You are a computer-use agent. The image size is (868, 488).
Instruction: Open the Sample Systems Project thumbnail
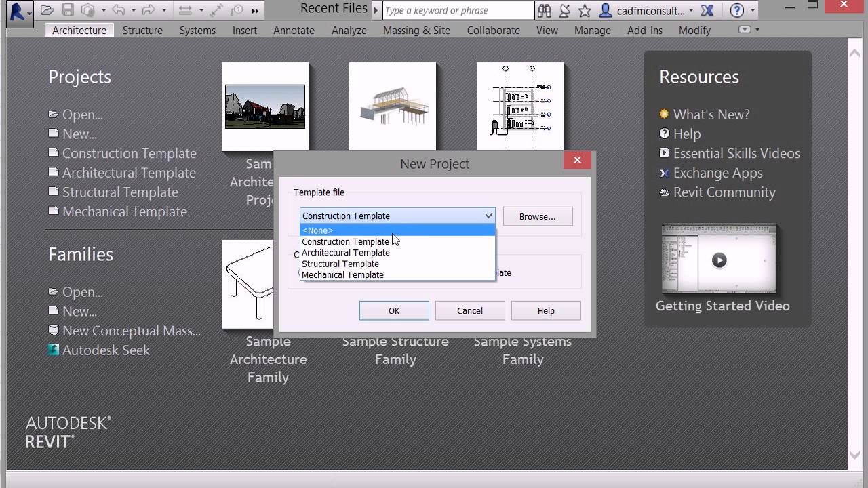pos(520,106)
